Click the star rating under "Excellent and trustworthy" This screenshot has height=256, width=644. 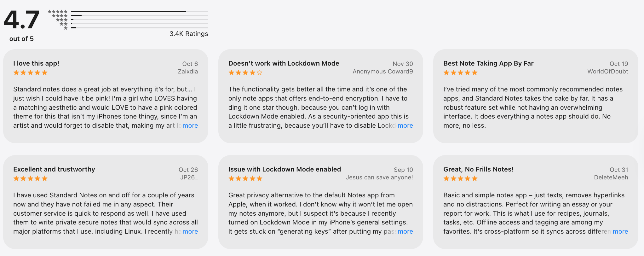point(30,178)
